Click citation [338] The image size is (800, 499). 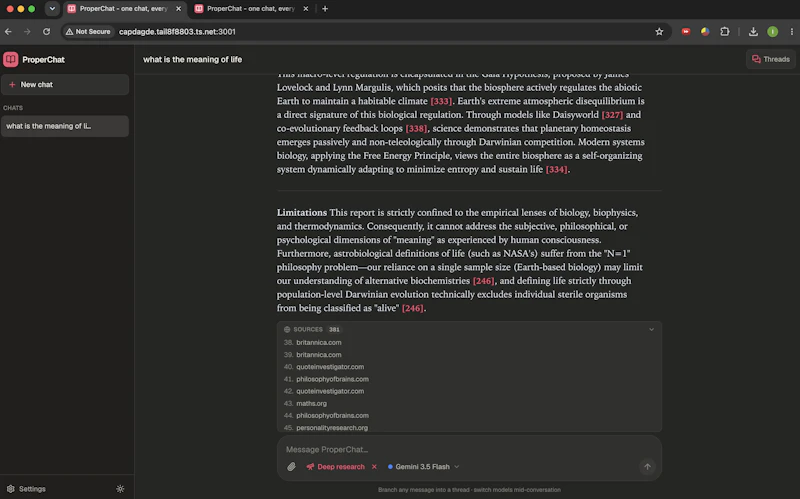tap(416, 129)
